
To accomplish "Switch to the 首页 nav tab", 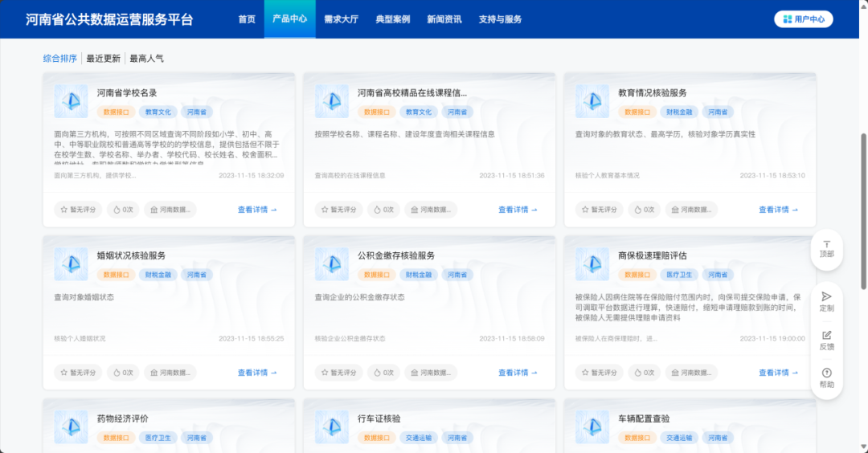I will click(247, 19).
